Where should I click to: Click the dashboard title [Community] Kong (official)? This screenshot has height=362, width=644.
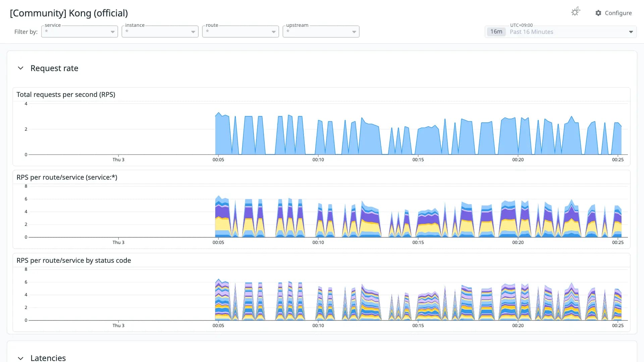[69, 13]
